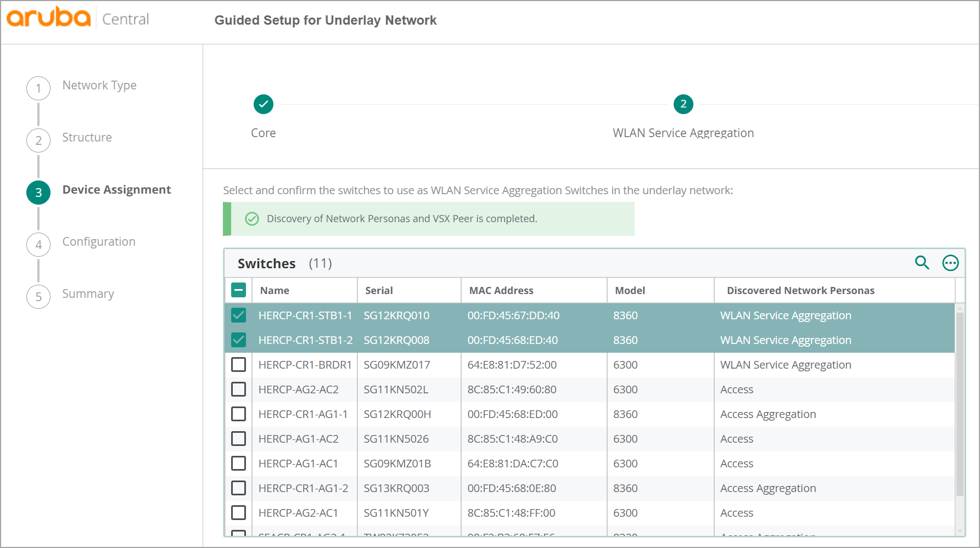Open the switches table search icon
The width and height of the screenshot is (980, 548).
[922, 263]
